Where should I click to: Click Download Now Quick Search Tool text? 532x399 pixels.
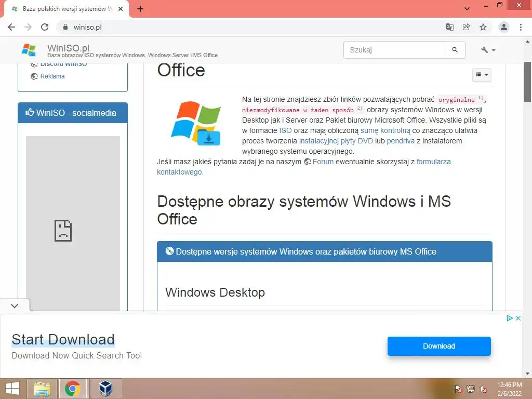click(77, 355)
